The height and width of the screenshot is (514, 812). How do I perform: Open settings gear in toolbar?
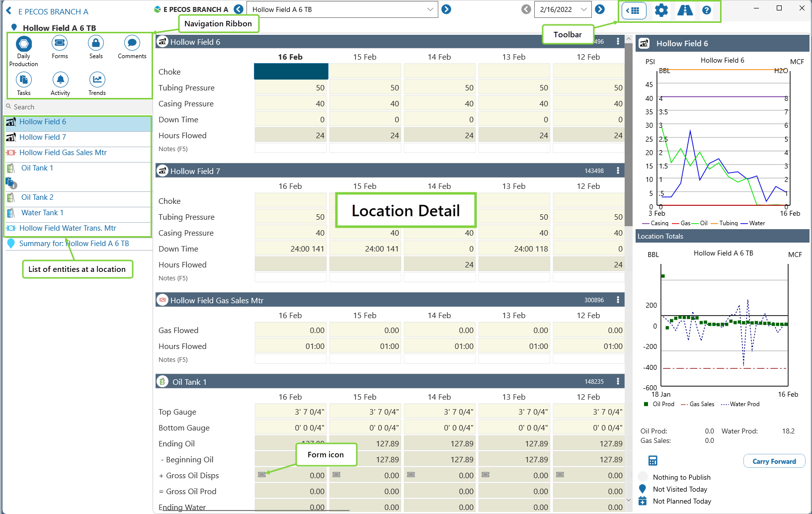click(x=661, y=10)
